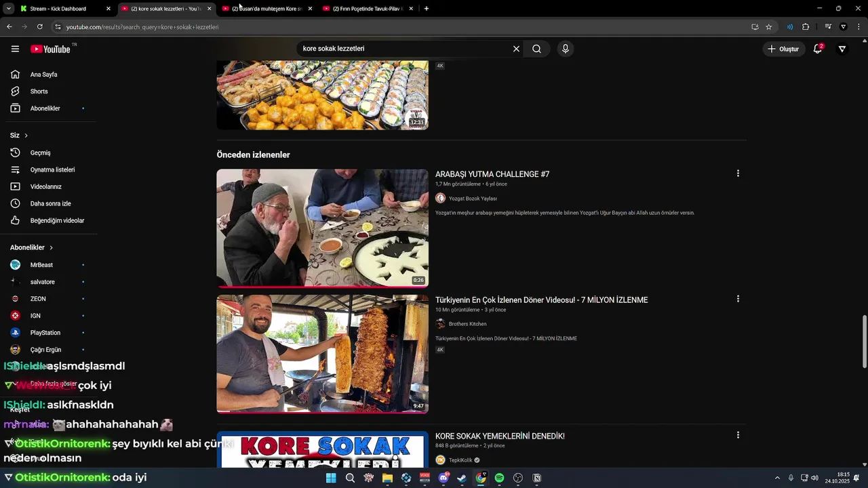Click ARABAŞI YUTMA CHALLENGE #7 title

492,174
